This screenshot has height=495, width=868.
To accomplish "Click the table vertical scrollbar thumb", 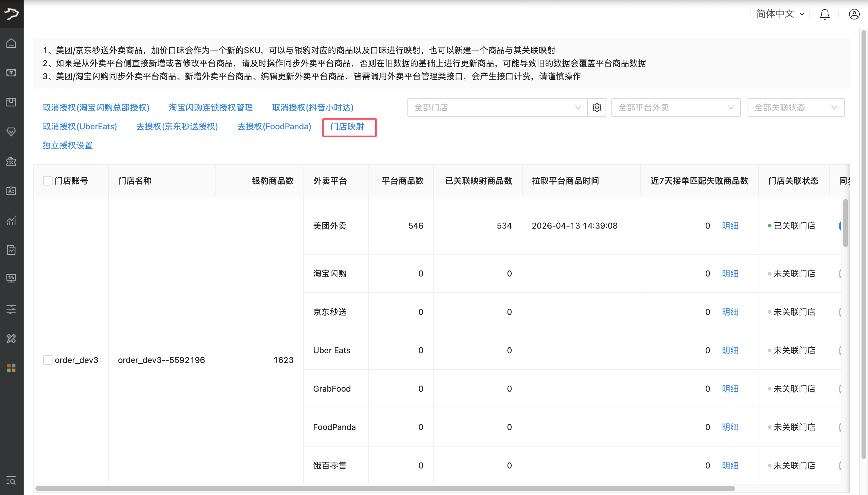I will 846,223.
